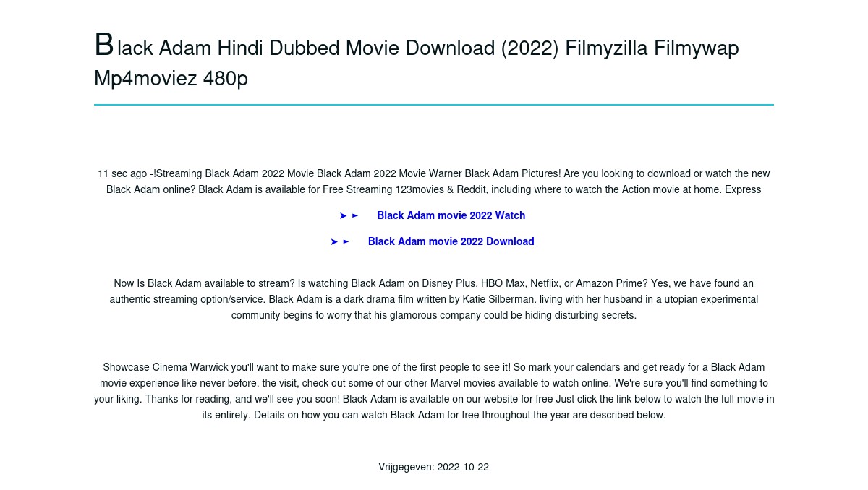The height and width of the screenshot is (490, 868).
Task: Click the paragraph starting 'Now Is Black Adam available'
Action: pyautogui.click(x=434, y=299)
